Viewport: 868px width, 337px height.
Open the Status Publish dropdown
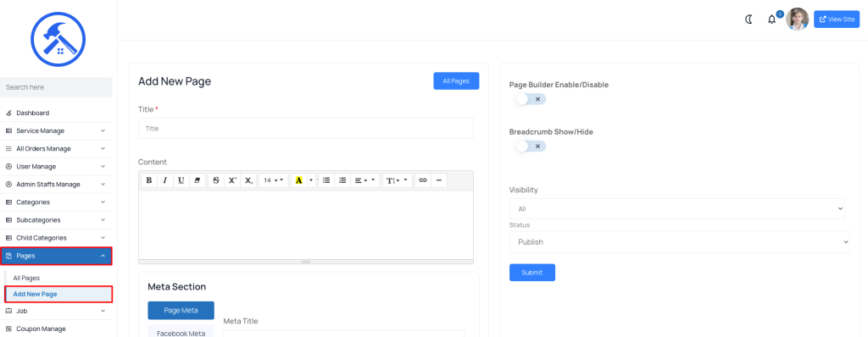pyautogui.click(x=679, y=242)
